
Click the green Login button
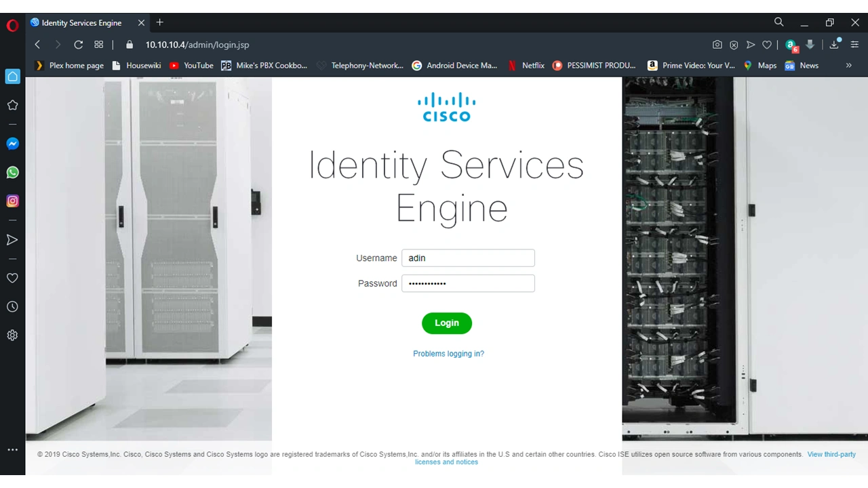tap(447, 323)
